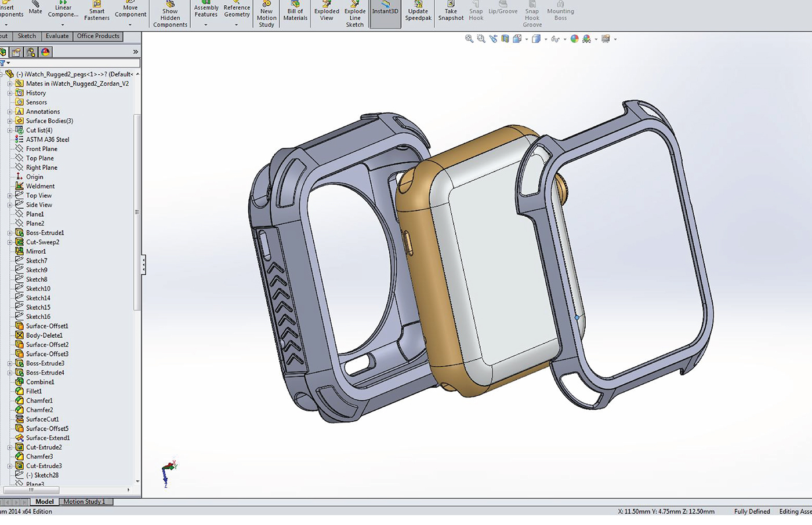Toggle Show Hidden Components
812x525 pixels.
[x=170, y=14]
